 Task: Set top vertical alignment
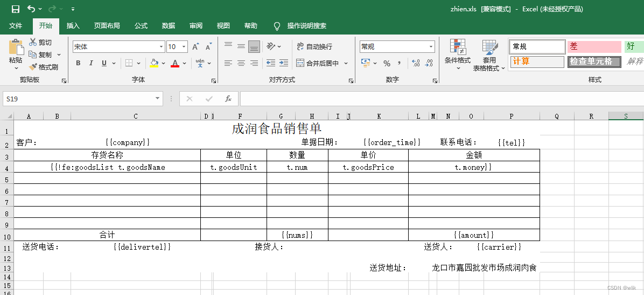click(228, 46)
